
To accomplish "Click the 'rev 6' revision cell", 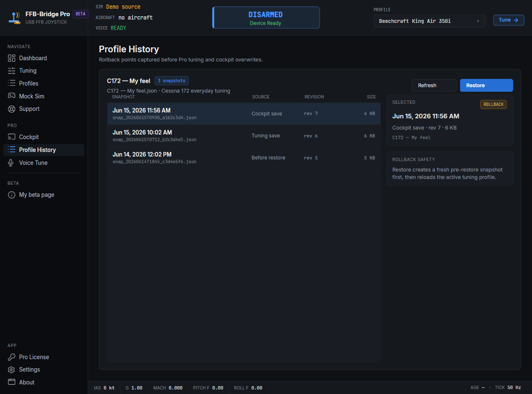I will (x=311, y=136).
